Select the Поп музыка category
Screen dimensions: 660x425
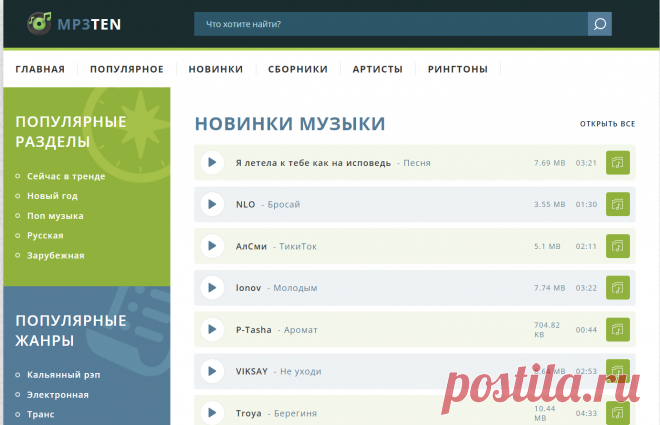55,215
